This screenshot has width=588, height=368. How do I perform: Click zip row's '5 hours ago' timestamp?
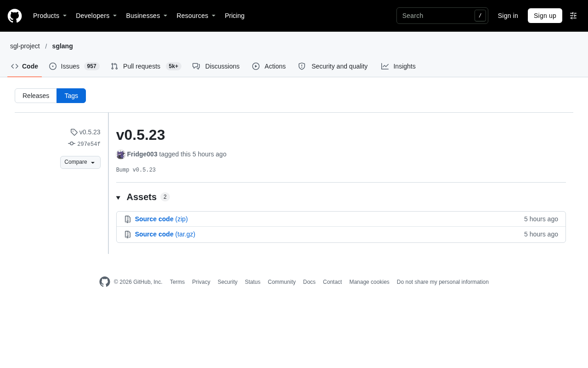tap(541, 219)
